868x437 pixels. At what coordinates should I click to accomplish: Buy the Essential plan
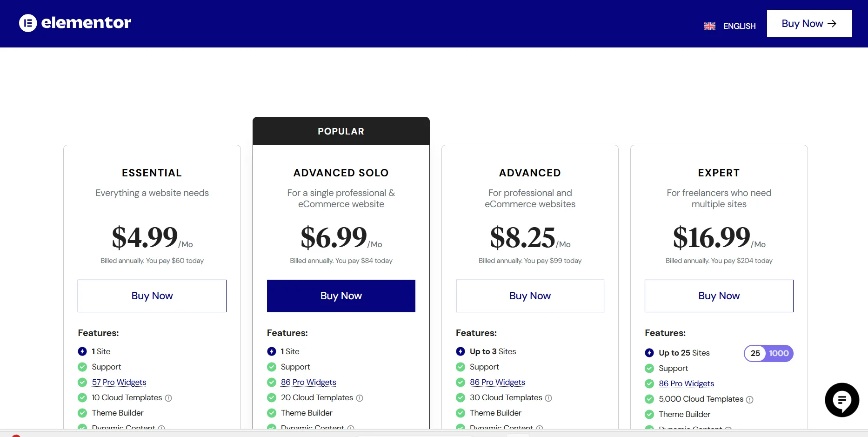click(x=152, y=296)
